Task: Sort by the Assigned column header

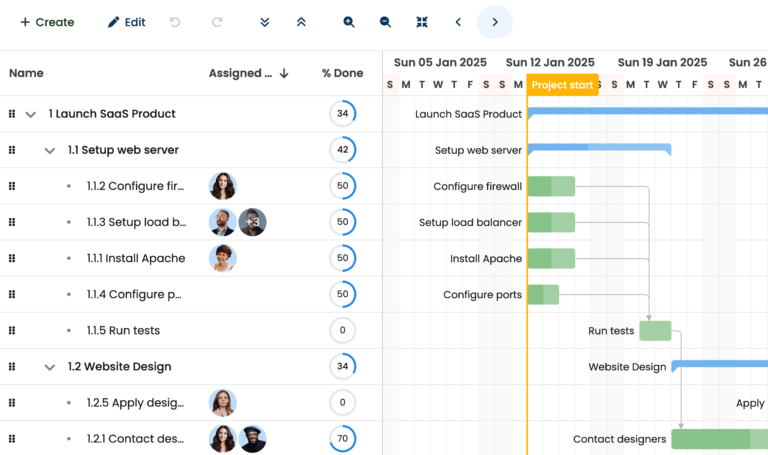Action: [240, 73]
